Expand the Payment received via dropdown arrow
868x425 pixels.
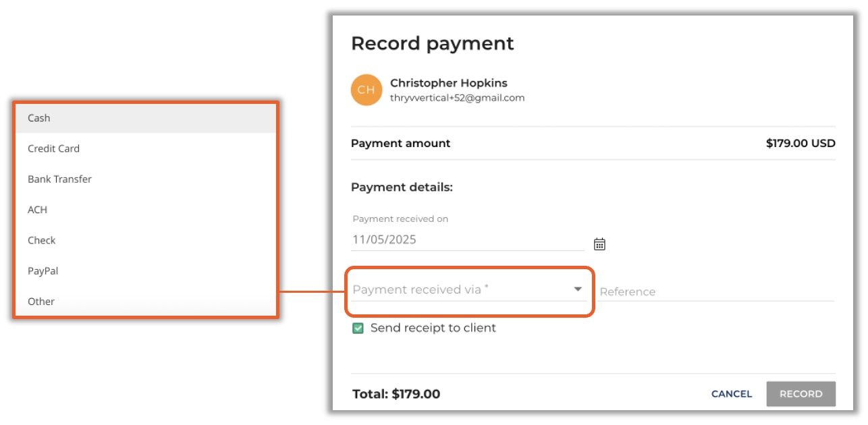pyautogui.click(x=578, y=289)
